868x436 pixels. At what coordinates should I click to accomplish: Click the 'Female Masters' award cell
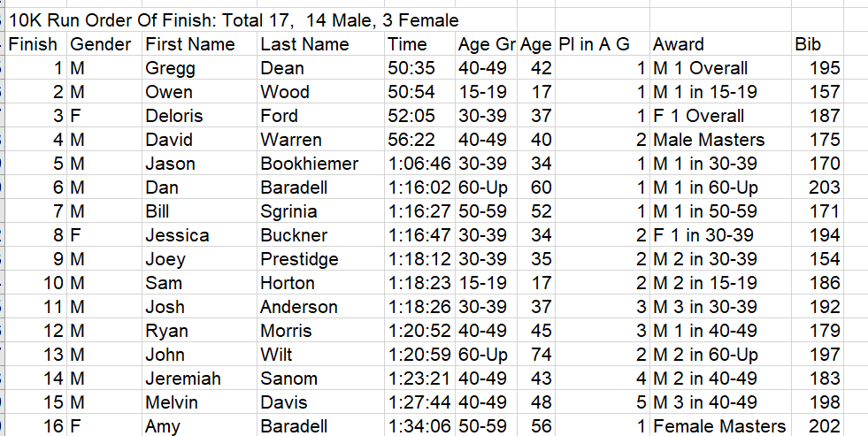pyautogui.click(x=718, y=426)
